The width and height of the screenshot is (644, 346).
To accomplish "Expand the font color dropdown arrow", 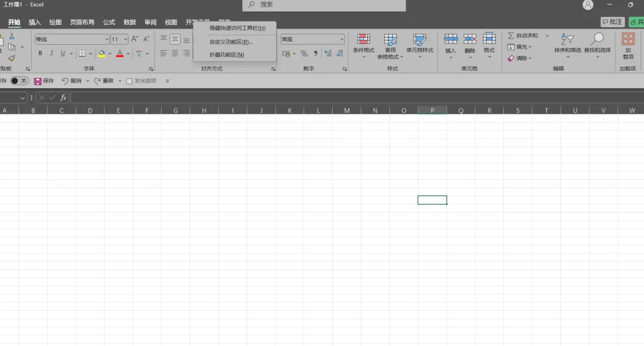I will pos(128,54).
